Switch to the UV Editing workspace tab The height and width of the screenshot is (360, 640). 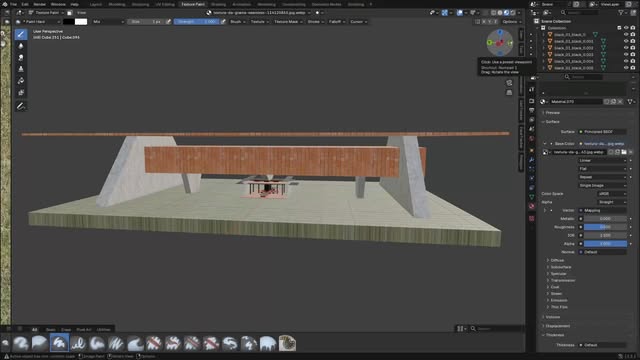click(165, 4)
